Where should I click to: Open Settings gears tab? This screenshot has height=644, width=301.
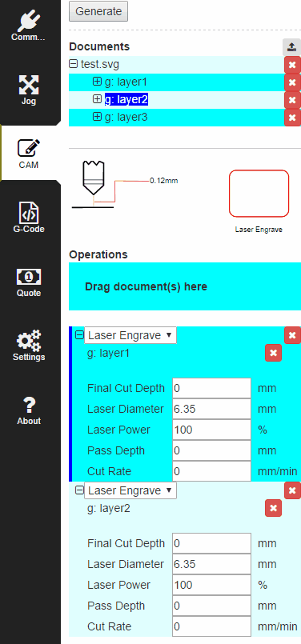pyautogui.click(x=28, y=346)
